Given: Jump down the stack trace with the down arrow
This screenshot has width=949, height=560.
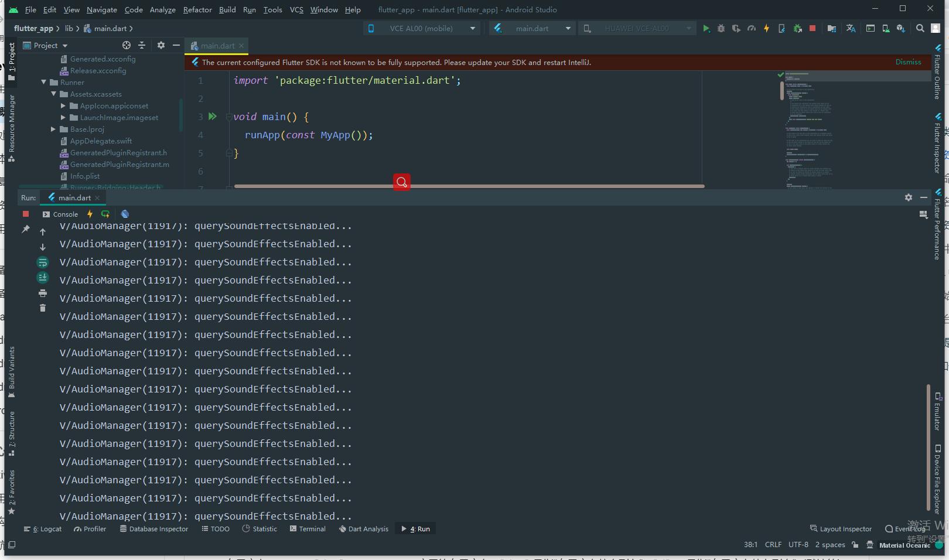Looking at the screenshot, I should click(43, 247).
